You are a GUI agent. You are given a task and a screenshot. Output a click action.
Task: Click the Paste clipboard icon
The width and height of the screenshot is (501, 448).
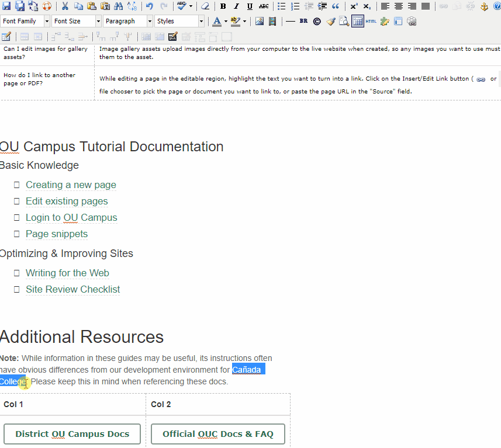coord(92,6)
